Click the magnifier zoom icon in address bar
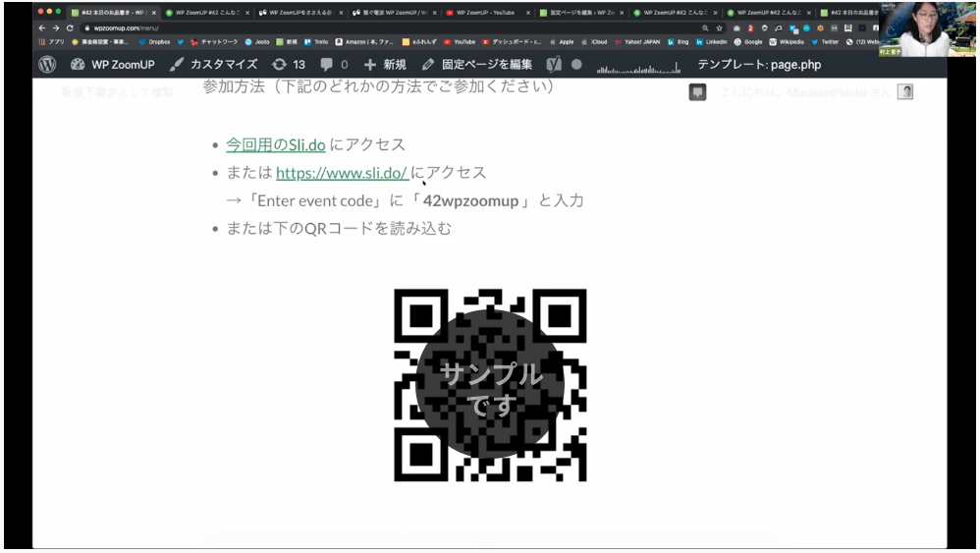980x553 pixels. point(705,28)
